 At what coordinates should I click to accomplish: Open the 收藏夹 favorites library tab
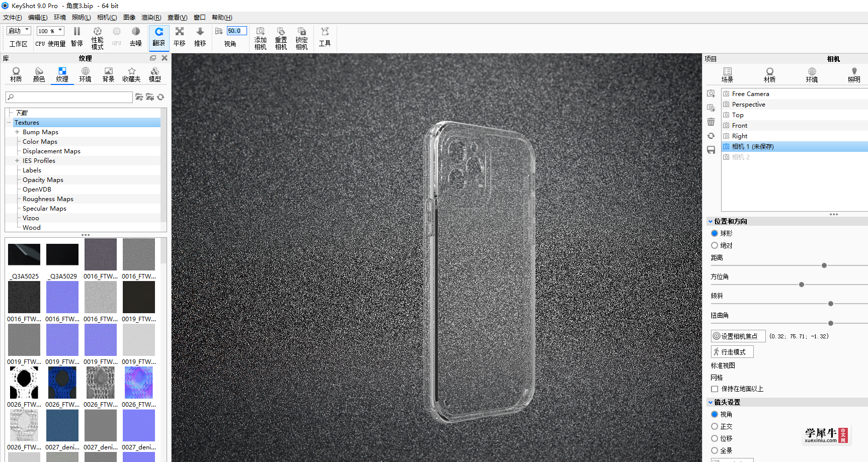tap(131, 74)
